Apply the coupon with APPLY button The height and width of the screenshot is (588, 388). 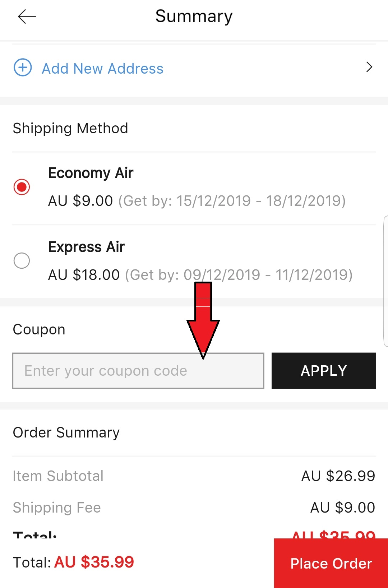click(324, 371)
